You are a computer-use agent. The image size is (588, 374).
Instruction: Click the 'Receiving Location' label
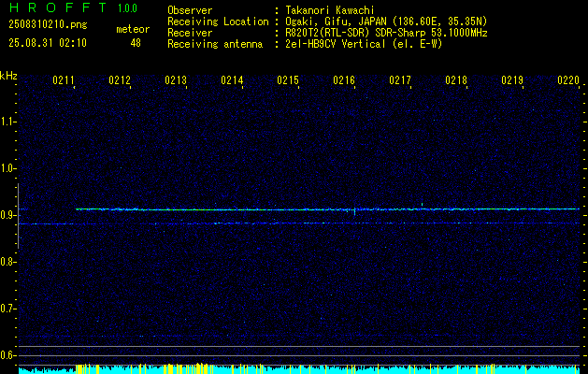pos(218,22)
